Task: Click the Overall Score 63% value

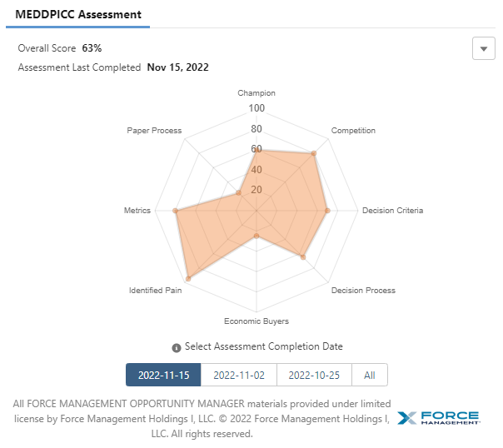Action: coord(92,48)
